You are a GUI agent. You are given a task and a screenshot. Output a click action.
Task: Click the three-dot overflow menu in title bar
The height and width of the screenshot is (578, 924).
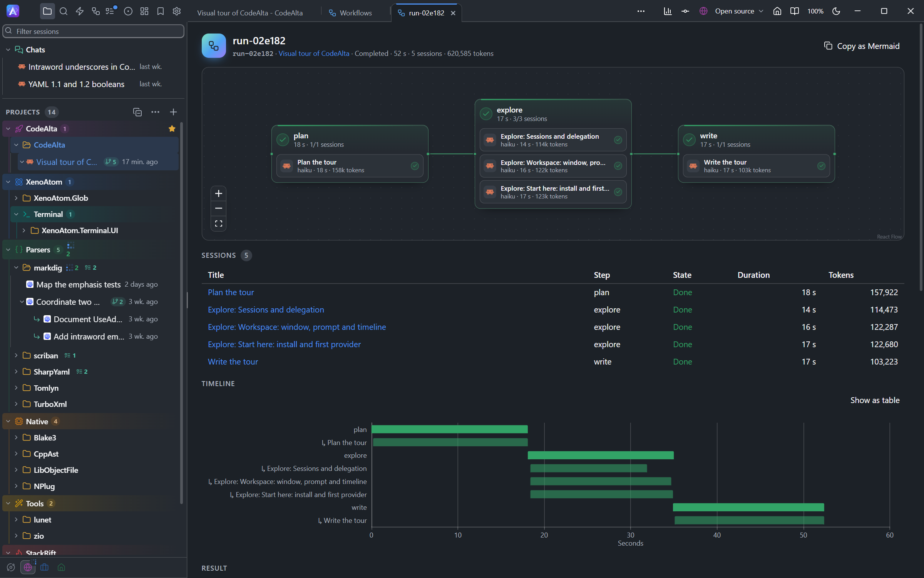641,12
